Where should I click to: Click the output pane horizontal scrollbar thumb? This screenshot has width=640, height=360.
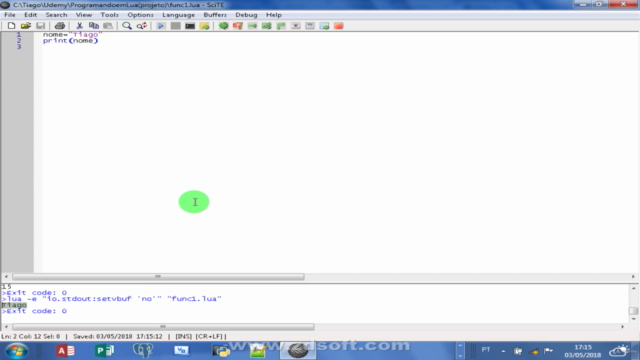pyautogui.click(x=163, y=327)
